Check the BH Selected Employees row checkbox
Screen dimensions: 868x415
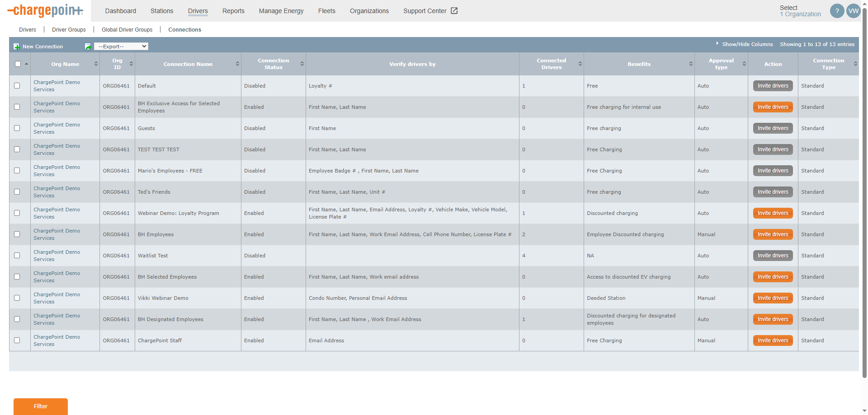click(x=17, y=276)
